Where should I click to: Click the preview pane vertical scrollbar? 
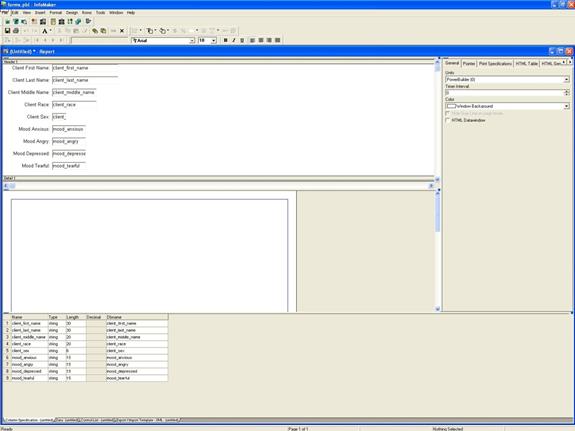437,250
